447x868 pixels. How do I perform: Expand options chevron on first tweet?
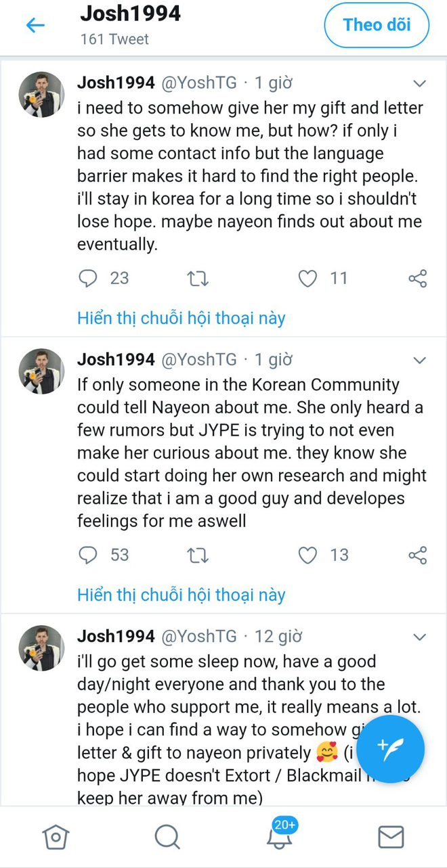pyautogui.click(x=419, y=84)
